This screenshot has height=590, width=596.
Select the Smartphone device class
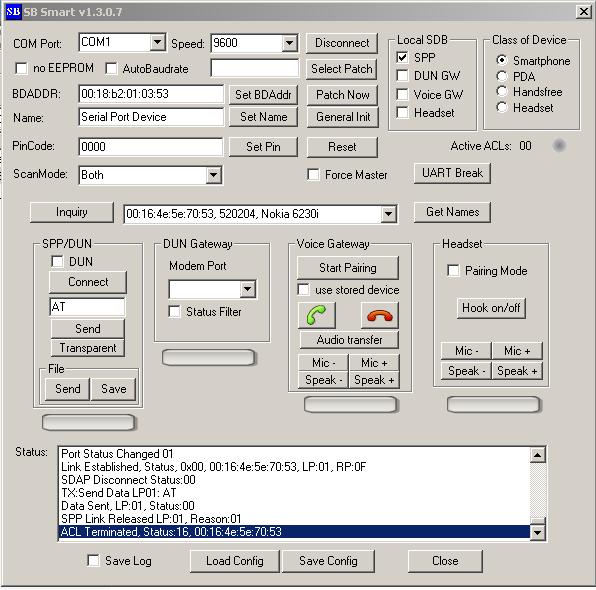[x=502, y=60]
